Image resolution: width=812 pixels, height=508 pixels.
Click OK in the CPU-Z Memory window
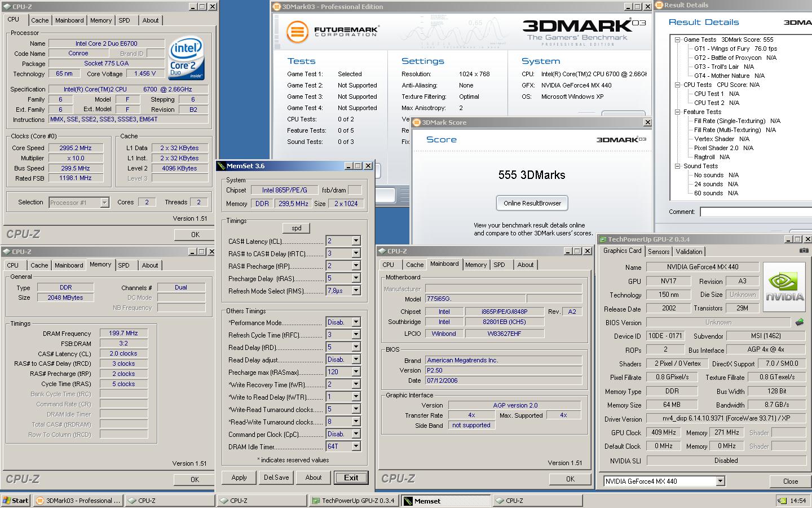pyautogui.click(x=195, y=480)
